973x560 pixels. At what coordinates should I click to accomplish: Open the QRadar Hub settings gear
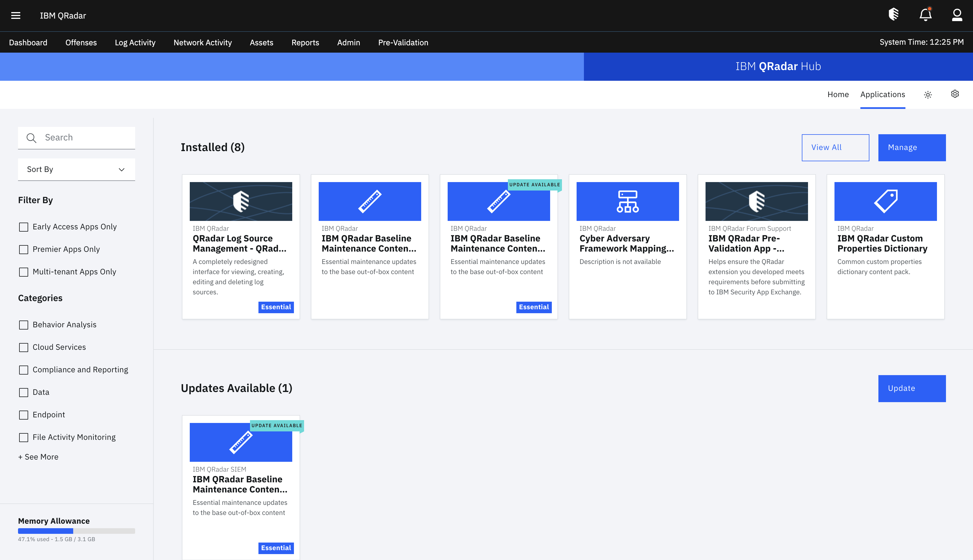[955, 94]
